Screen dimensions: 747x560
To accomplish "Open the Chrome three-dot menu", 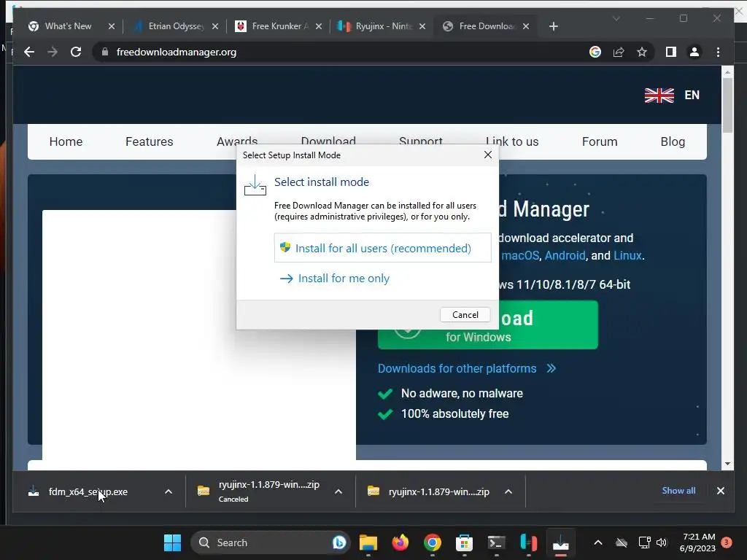I will coord(718,52).
